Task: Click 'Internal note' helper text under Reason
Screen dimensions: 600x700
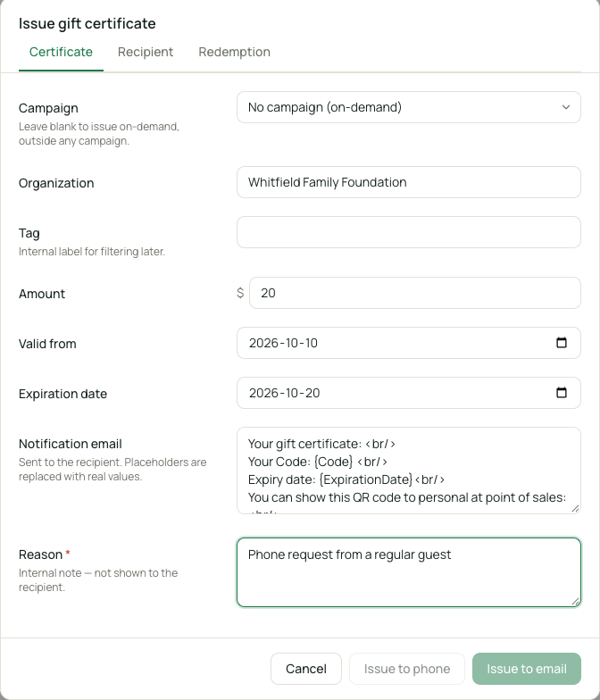Action: (98, 580)
